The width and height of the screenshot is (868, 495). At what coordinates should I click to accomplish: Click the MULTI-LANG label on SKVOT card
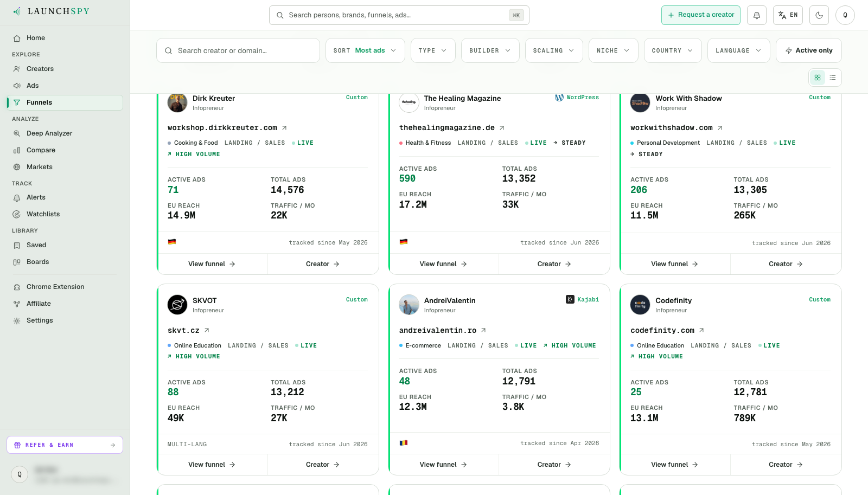[x=187, y=444]
